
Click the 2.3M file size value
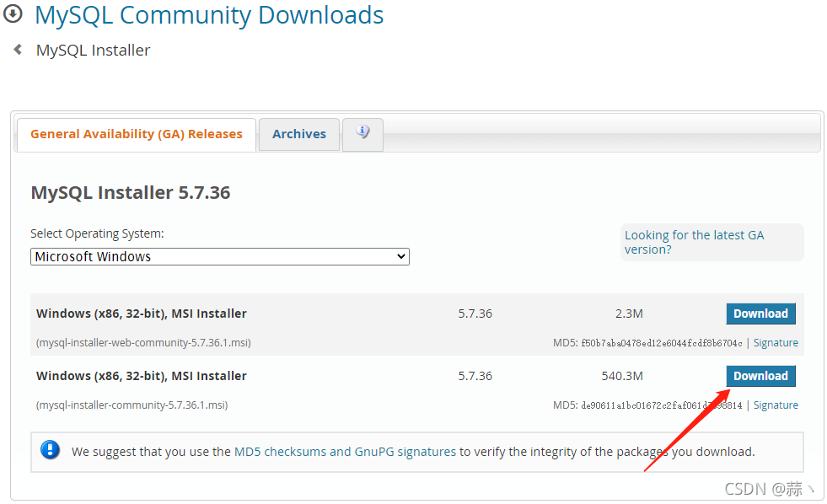(x=629, y=314)
